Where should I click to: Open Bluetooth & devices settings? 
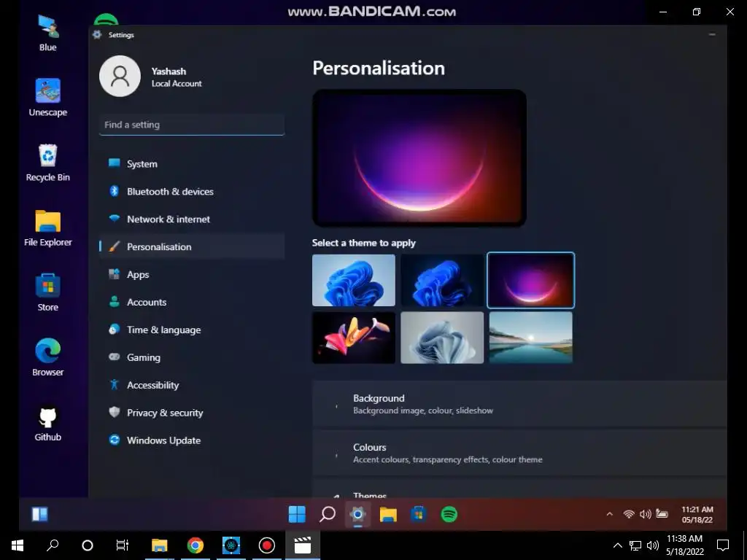[192, 192]
